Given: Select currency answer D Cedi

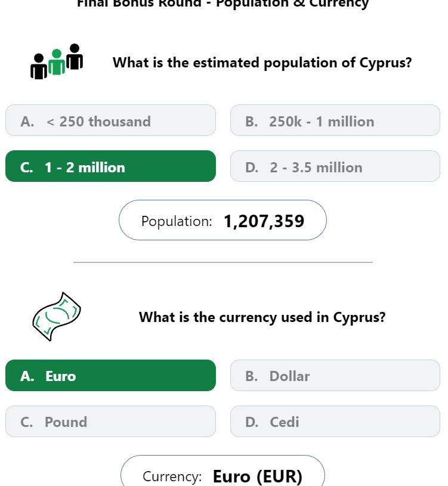Looking at the screenshot, I should [x=335, y=421].
